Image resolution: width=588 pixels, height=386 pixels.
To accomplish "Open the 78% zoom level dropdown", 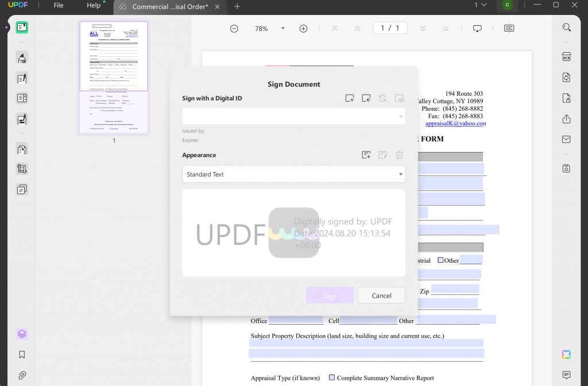I will point(283,28).
